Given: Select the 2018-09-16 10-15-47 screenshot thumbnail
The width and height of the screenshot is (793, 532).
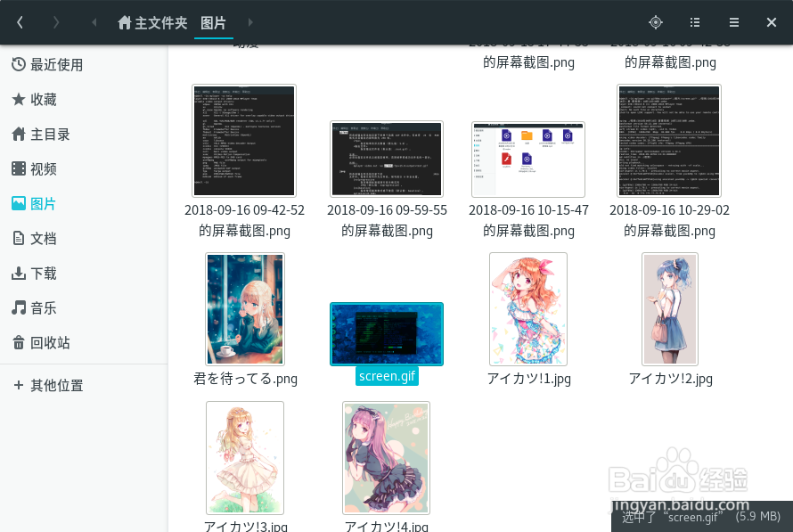Looking at the screenshot, I should (x=528, y=160).
